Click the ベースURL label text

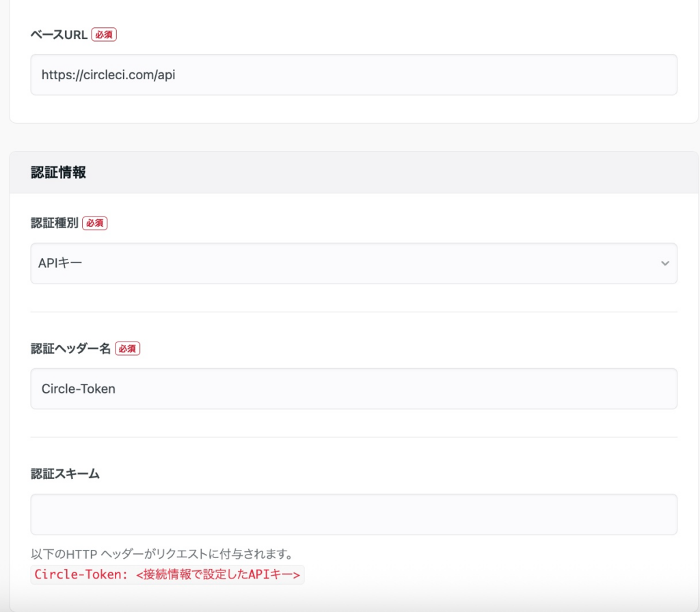(59, 35)
